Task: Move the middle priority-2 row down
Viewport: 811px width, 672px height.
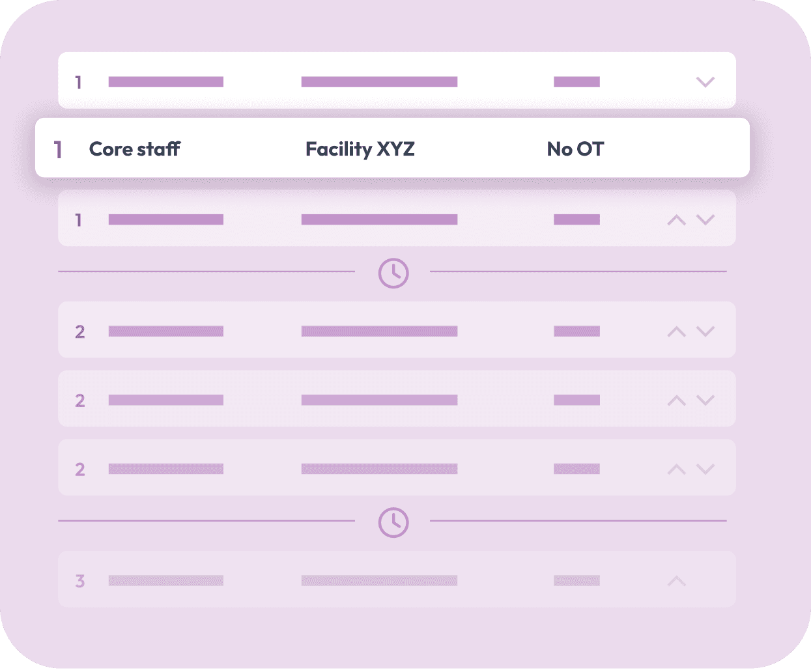Action: [705, 400]
